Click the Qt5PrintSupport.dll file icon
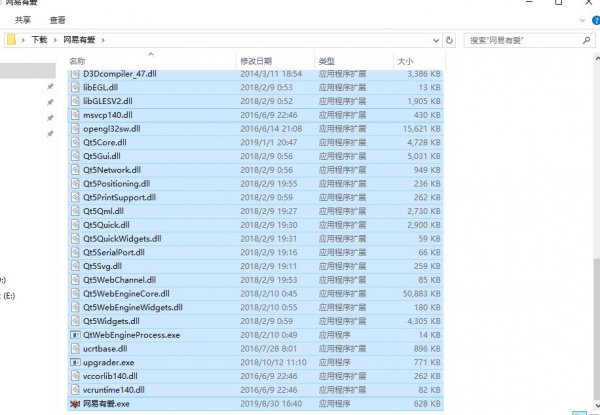Screen dimensions: 600x415 [x=75, y=197]
